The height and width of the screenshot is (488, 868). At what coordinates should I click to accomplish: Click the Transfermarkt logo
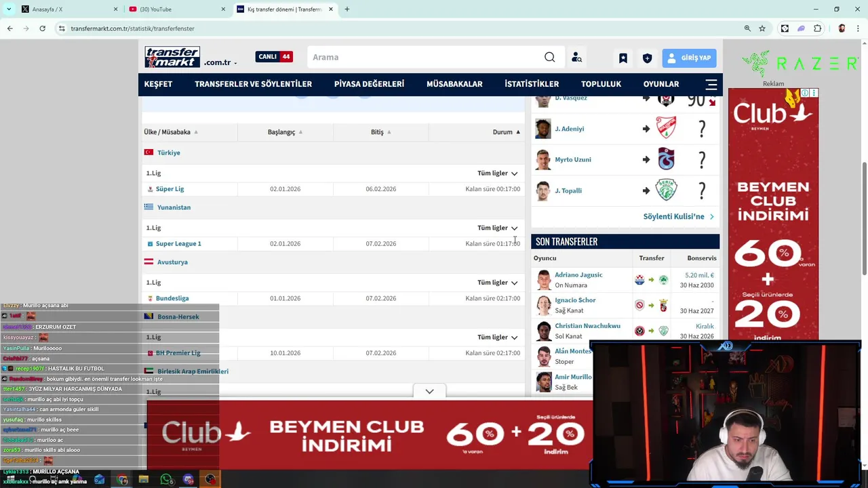point(172,57)
